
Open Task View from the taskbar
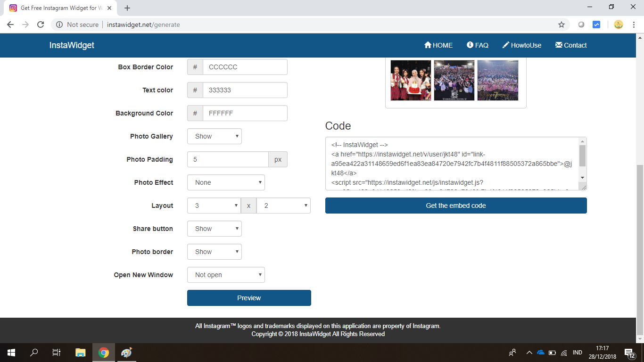[57, 353]
